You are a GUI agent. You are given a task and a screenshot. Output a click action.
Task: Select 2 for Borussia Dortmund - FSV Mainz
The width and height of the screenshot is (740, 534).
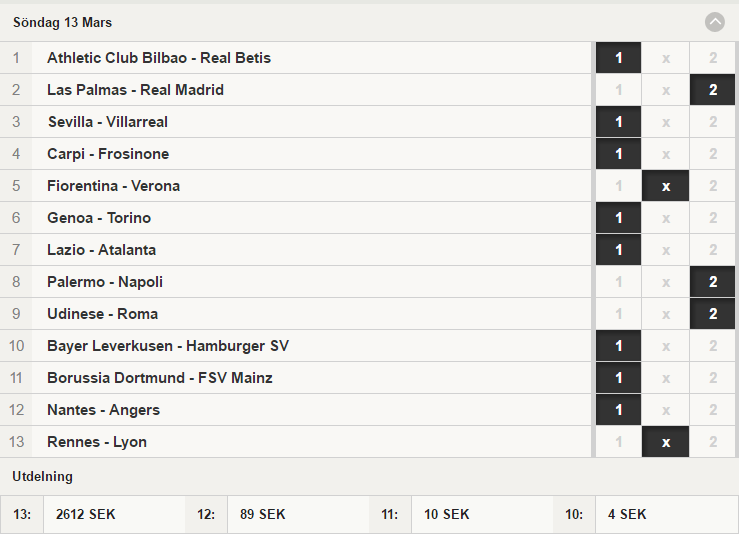click(713, 378)
